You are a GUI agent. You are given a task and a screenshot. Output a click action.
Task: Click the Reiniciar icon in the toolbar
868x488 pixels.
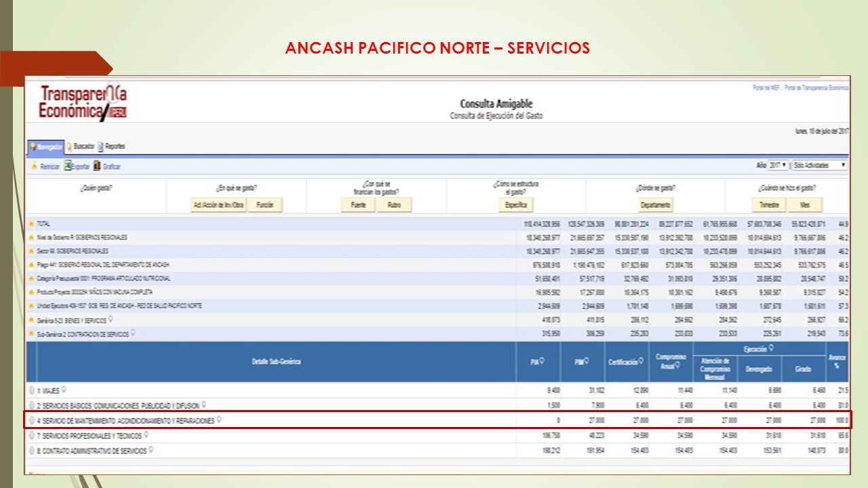(x=33, y=166)
